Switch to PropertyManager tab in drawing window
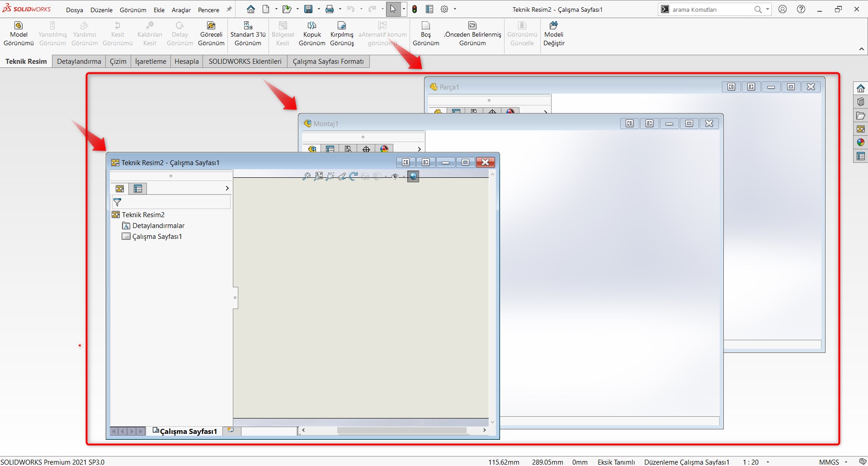 [x=138, y=189]
